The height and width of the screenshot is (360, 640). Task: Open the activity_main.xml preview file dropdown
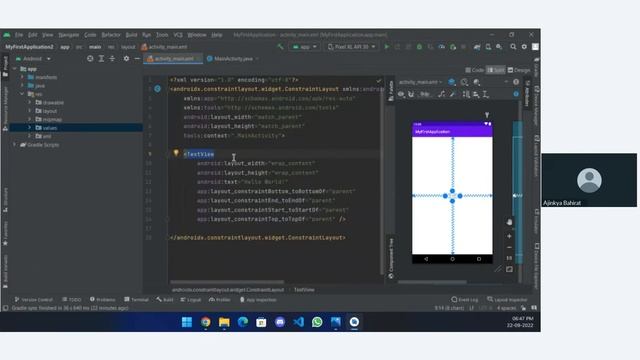(420, 82)
